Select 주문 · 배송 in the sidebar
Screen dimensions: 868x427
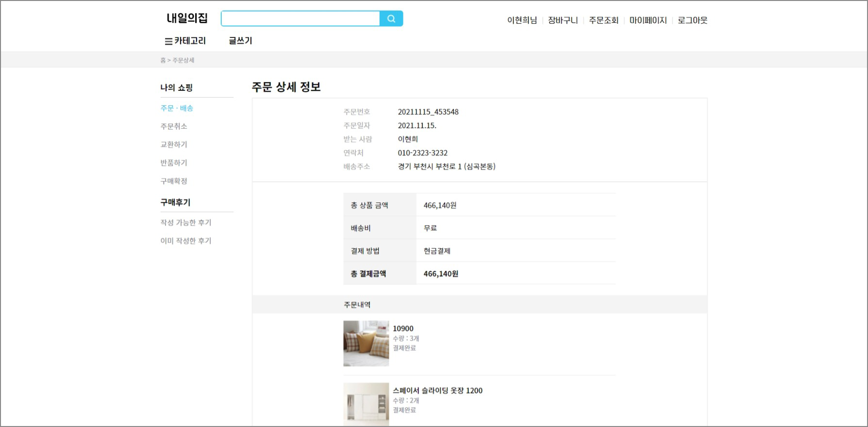[177, 108]
